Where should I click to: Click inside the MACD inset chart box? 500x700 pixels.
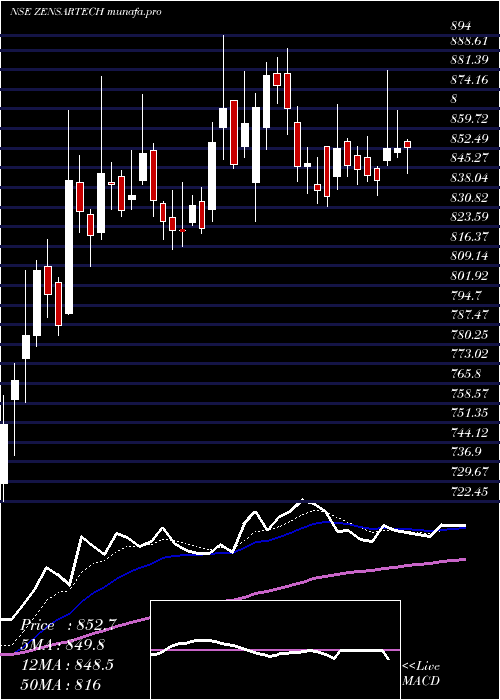pyautogui.click(x=275, y=650)
